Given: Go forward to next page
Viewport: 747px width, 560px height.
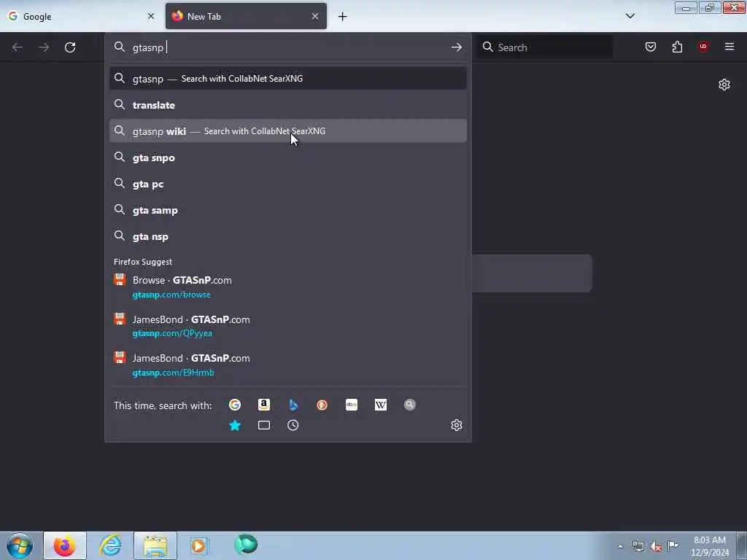Looking at the screenshot, I should [44, 47].
